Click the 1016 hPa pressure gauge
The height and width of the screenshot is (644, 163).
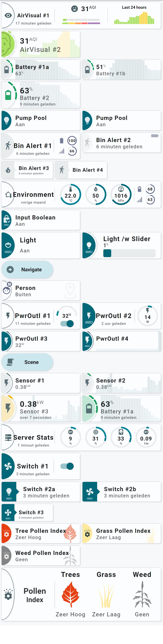pyautogui.click(x=121, y=195)
